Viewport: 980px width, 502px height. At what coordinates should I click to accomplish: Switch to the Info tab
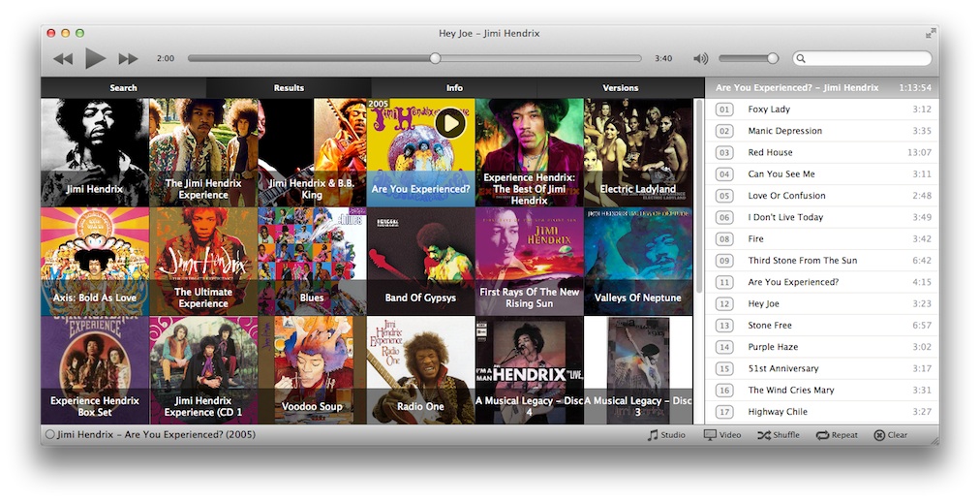(454, 88)
